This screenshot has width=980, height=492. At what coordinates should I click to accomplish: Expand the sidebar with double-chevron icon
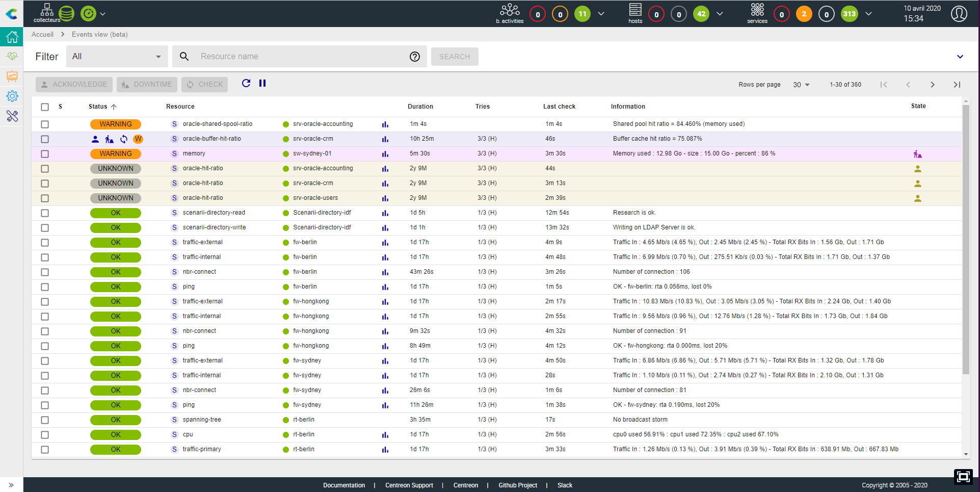pos(11,485)
